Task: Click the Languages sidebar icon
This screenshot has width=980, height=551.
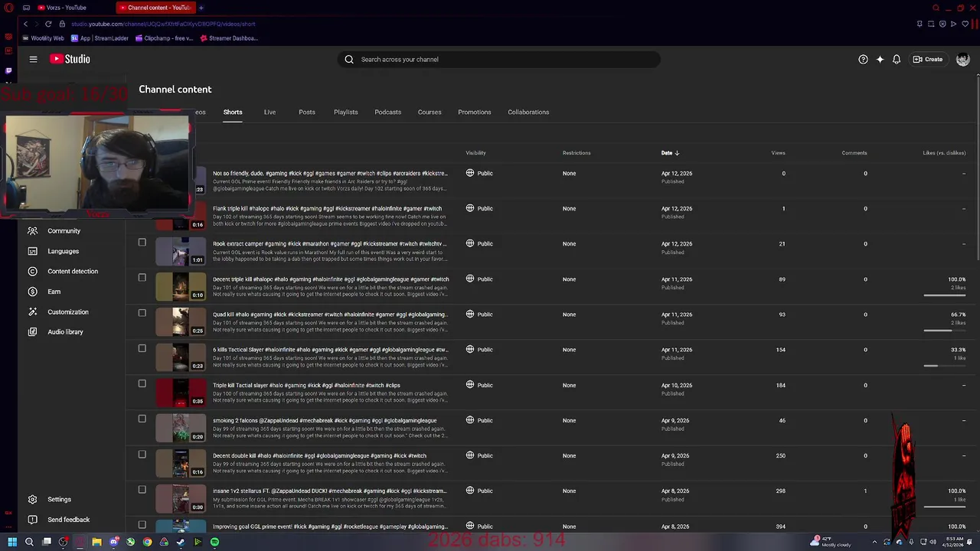Action: 32,251
